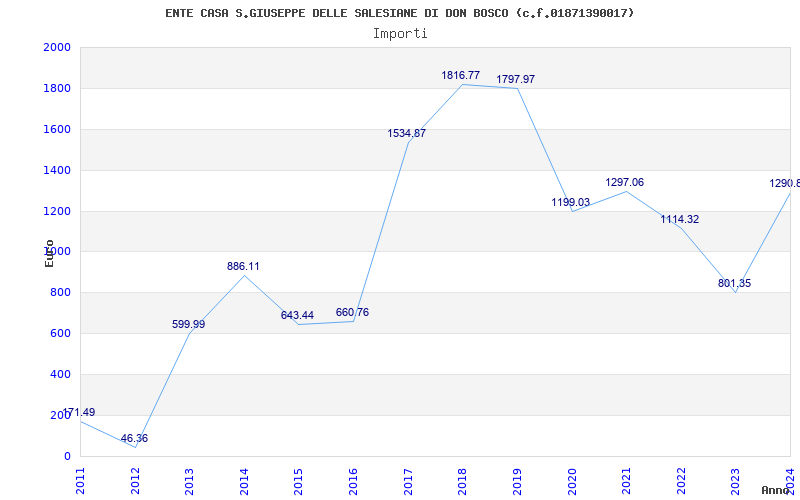Viewport: 800px width, 500px height.
Task: Select the 1114.32 data label
Action: coord(680,219)
